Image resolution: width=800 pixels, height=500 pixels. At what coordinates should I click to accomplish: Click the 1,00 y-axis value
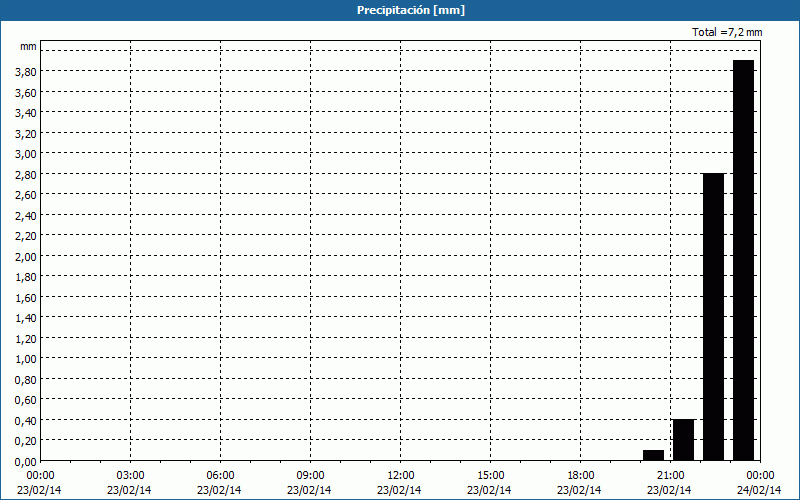pos(26,359)
